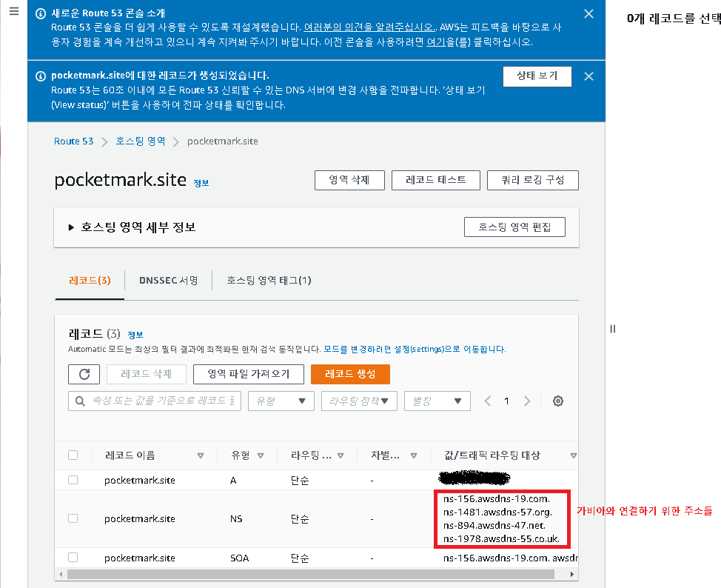Select the NS record checkbox
721x588 pixels.
(73, 519)
